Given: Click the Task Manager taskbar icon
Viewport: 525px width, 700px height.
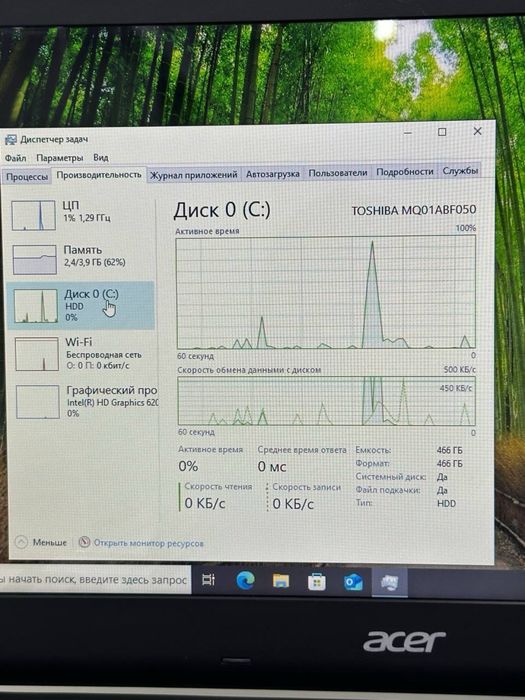Looking at the screenshot, I should [389, 582].
